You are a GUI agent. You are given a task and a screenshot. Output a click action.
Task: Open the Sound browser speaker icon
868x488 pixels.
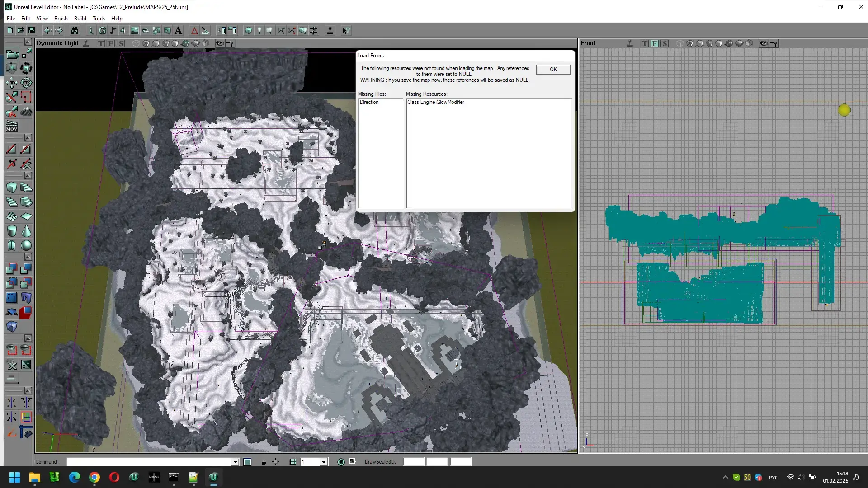[124, 31]
